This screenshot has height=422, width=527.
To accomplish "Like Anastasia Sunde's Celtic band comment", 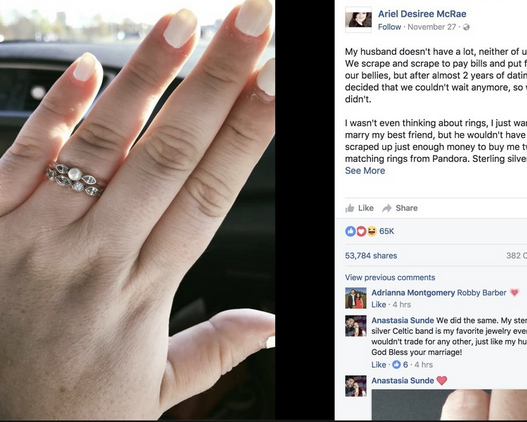I will click(378, 365).
